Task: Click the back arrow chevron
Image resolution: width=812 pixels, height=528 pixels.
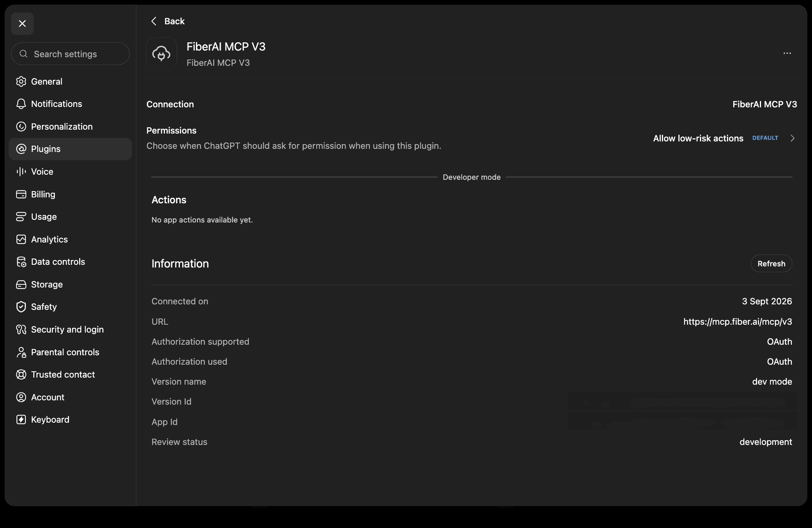Action: pyautogui.click(x=154, y=21)
